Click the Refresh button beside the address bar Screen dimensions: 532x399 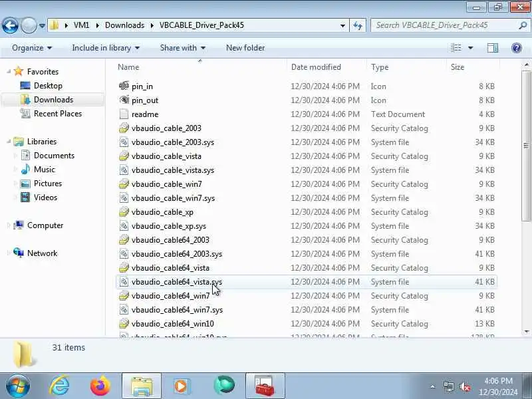pyautogui.click(x=358, y=25)
